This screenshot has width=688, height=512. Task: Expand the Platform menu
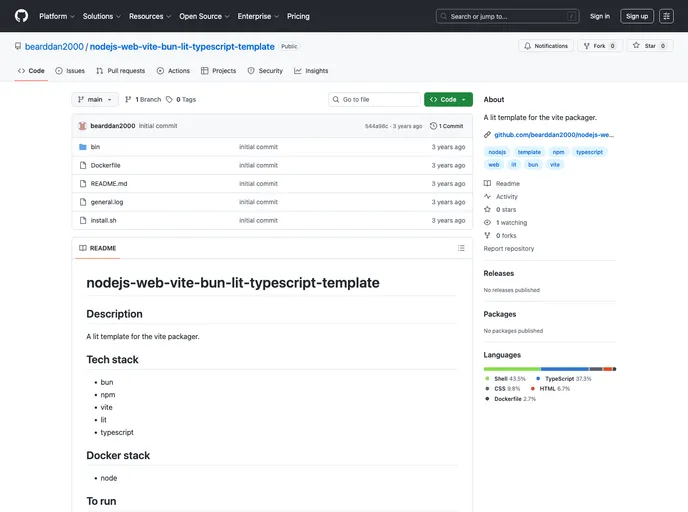click(56, 16)
